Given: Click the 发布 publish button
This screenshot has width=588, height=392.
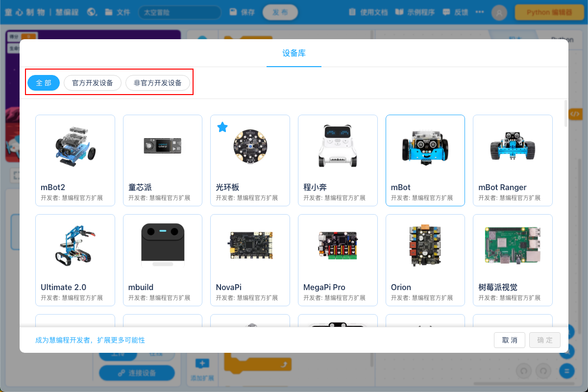Looking at the screenshot, I should tap(280, 12).
